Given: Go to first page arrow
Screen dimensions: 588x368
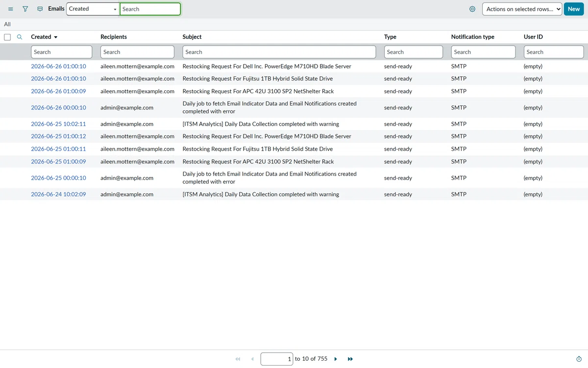Looking at the screenshot, I should click(238, 359).
